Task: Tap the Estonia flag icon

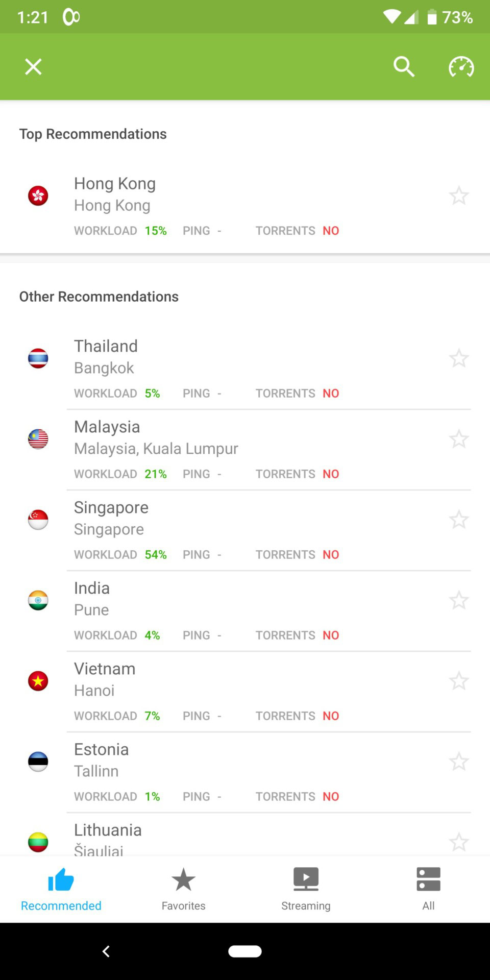Action: pyautogui.click(x=38, y=762)
